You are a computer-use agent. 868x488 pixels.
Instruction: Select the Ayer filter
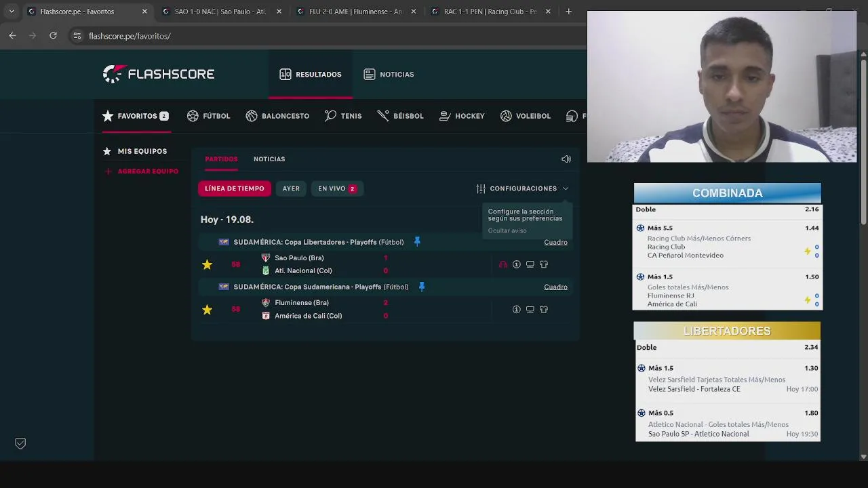coord(291,188)
